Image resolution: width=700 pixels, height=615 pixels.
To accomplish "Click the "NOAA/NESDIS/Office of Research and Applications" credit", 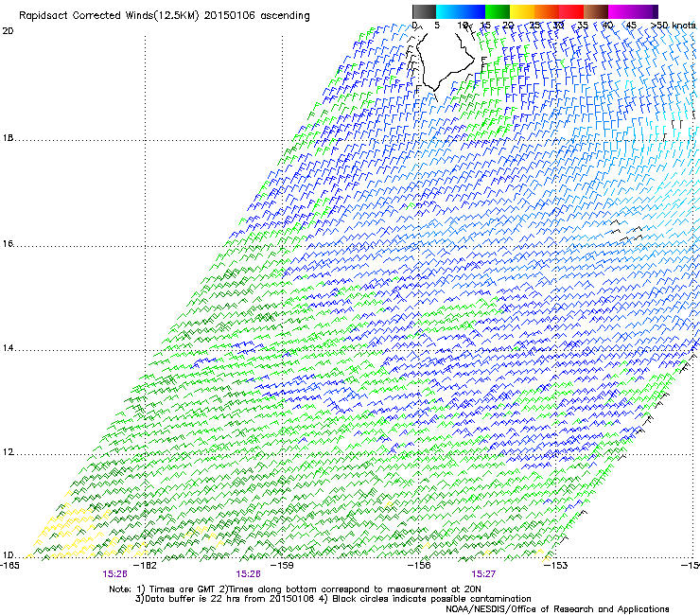I will point(557,609).
